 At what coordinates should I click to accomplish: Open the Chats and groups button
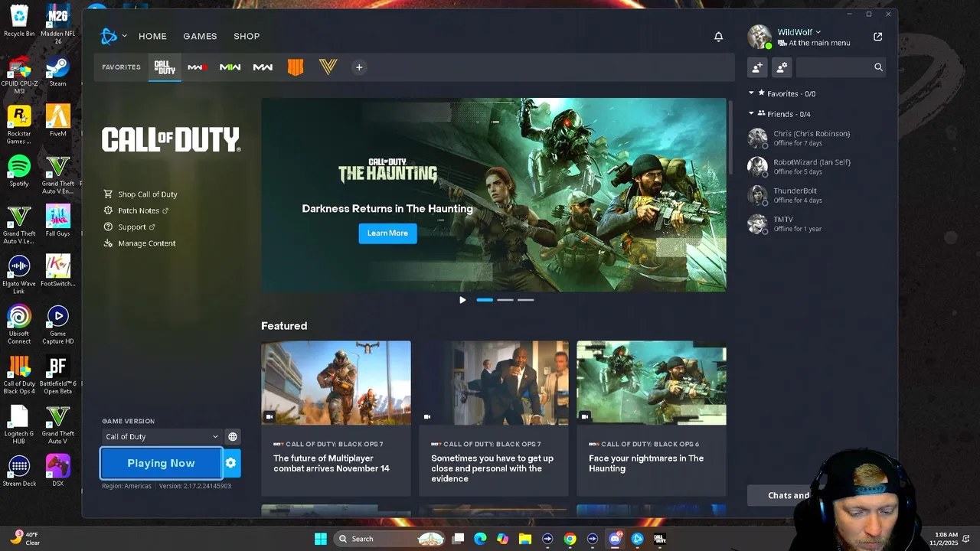[789, 495]
